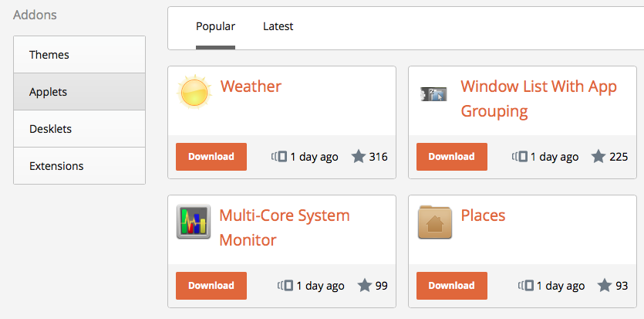Download the Places applet
644x319 pixels.
coord(452,286)
